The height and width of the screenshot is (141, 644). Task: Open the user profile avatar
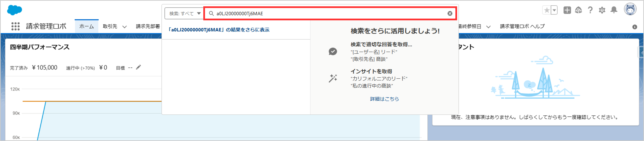tap(630, 10)
